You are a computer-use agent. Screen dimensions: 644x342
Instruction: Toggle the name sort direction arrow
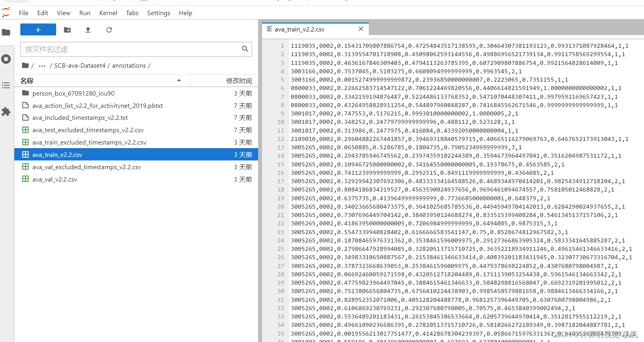[x=179, y=80]
